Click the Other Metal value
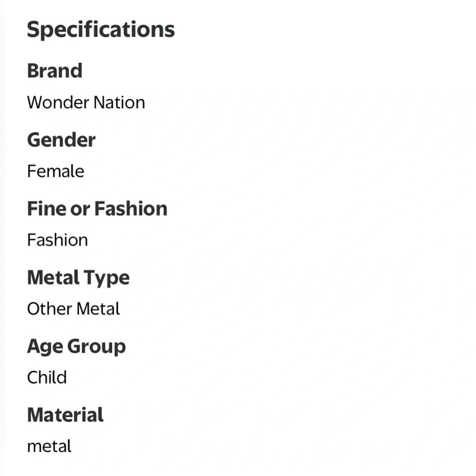476x476 pixels. [73, 309]
